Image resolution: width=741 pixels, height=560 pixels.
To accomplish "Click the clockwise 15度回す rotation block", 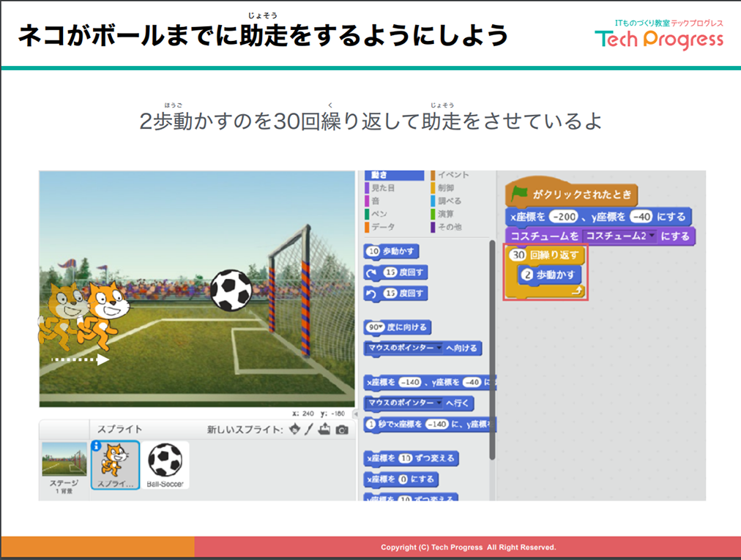I will tap(395, 273).
